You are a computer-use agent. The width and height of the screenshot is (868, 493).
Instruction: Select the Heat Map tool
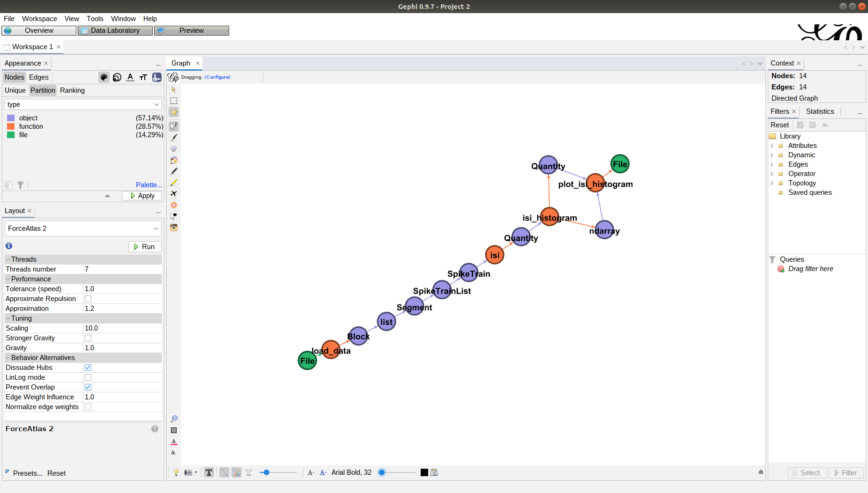click(x=174, y=205)
